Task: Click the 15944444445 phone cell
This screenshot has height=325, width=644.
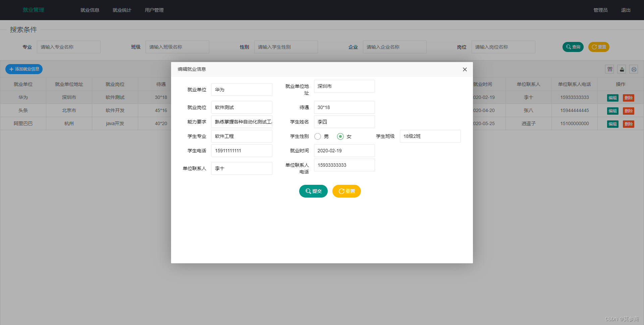Action: click(575, 110)
